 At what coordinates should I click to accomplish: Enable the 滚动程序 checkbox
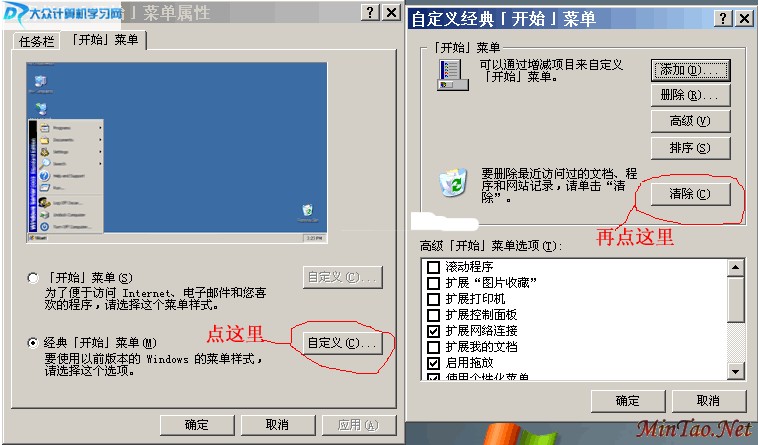(x=434, y=267)
